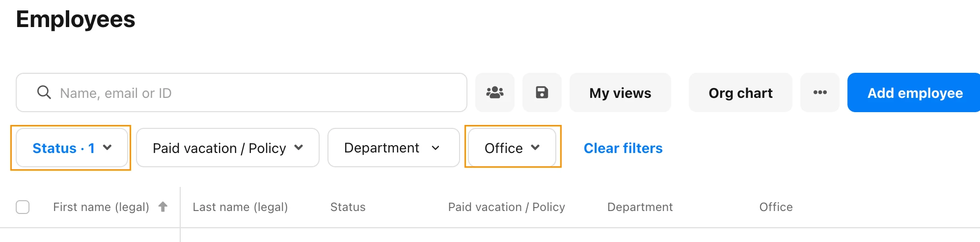Screen dimensions: 980x242
Task: Toggle the select-all checkbox in table header
Action: tap(23, 207)
